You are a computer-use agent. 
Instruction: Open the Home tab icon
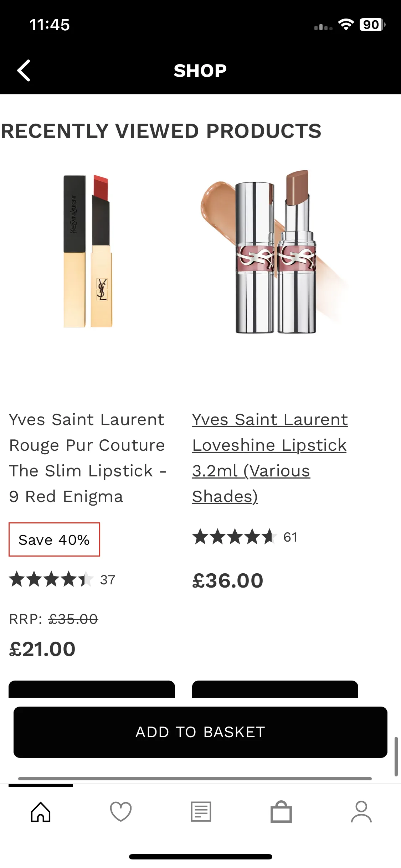[x=41, y=812]
